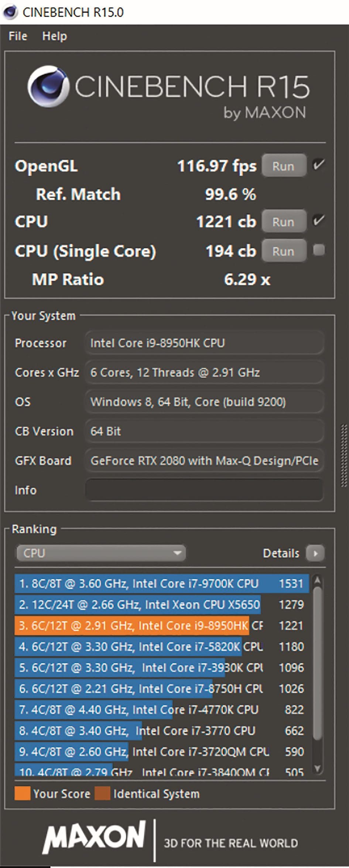
Task: Select ranking entry Intel Core i7-5820K
Action: point(162,647)
